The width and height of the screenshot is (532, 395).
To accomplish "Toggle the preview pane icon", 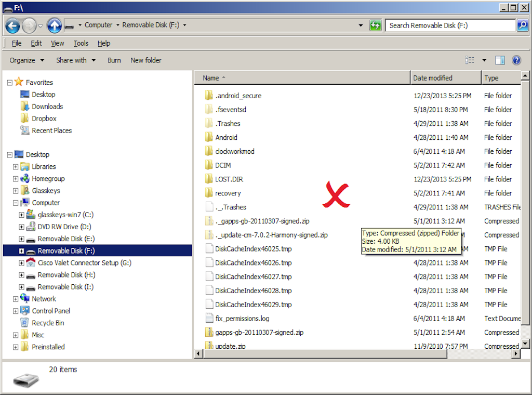I will (x=500, y=60).
